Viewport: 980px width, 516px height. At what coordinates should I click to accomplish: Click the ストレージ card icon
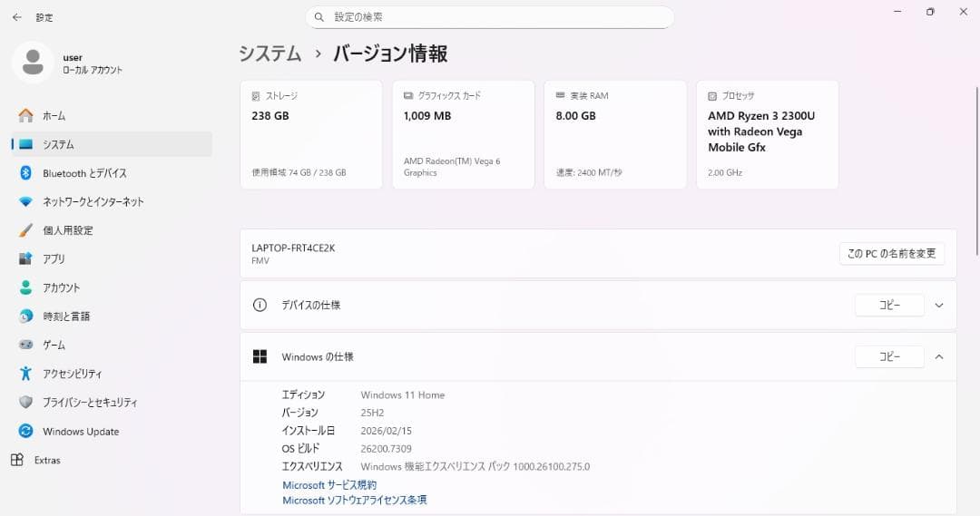point(256,96)
